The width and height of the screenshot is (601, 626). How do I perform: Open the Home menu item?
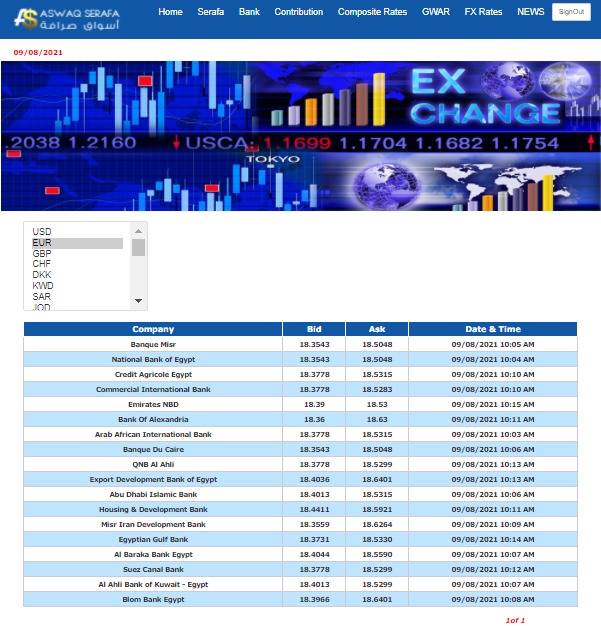pos(170,12)
